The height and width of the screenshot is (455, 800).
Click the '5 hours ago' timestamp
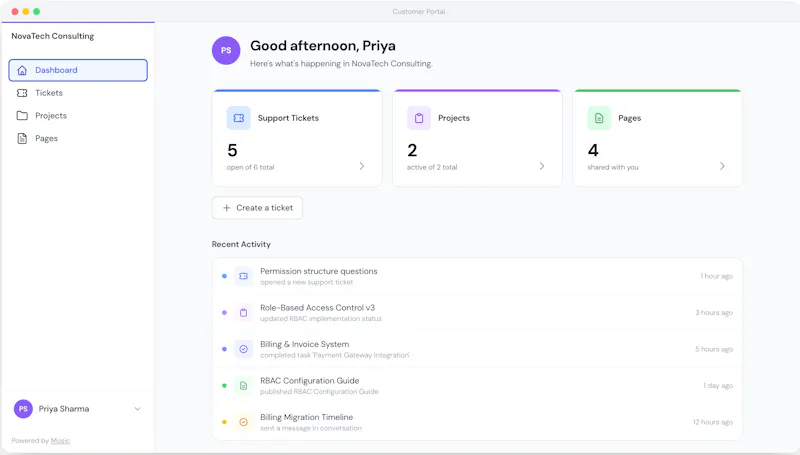[x=714, y=349]
